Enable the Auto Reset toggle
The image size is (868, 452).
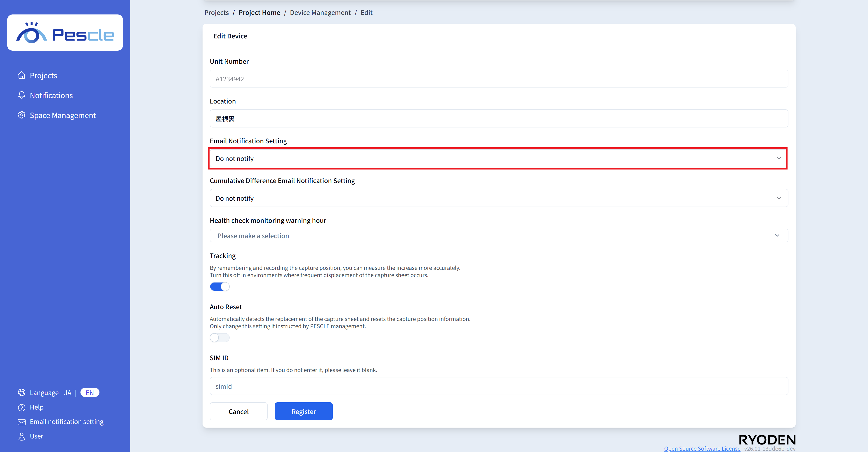coord(219,337)
